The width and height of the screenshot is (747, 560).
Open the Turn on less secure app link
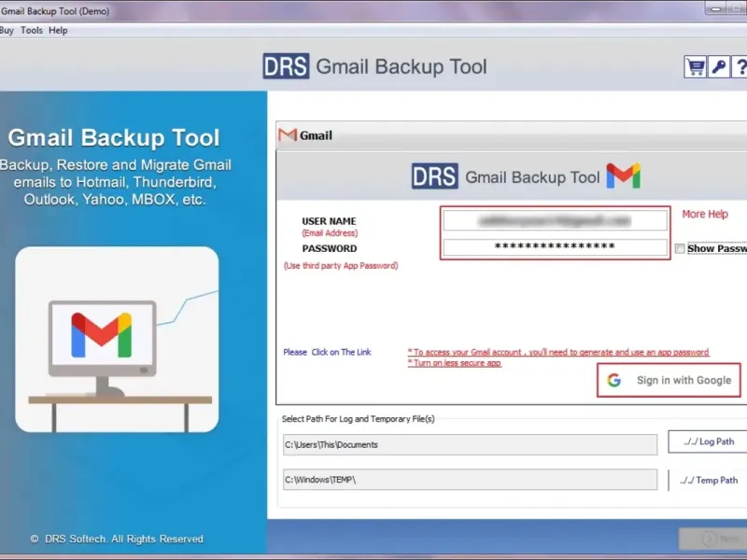click(x=455, y=363)
